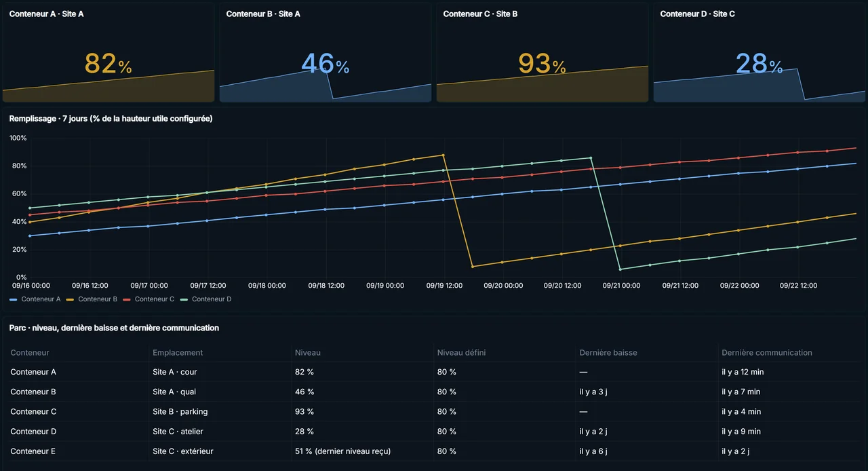
Task: Click the 93% gauge value
Action: click(542, 64)
